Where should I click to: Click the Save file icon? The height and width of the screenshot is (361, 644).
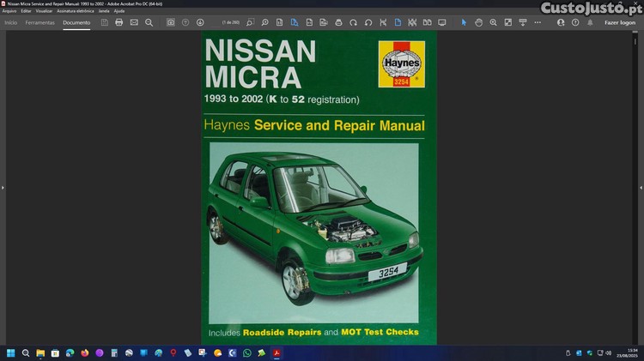click(x=105, y=22)
